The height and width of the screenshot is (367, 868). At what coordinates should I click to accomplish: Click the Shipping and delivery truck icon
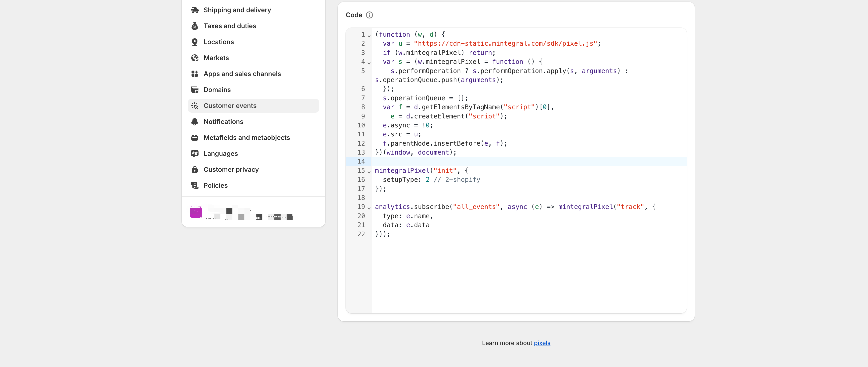click(195, 10)
